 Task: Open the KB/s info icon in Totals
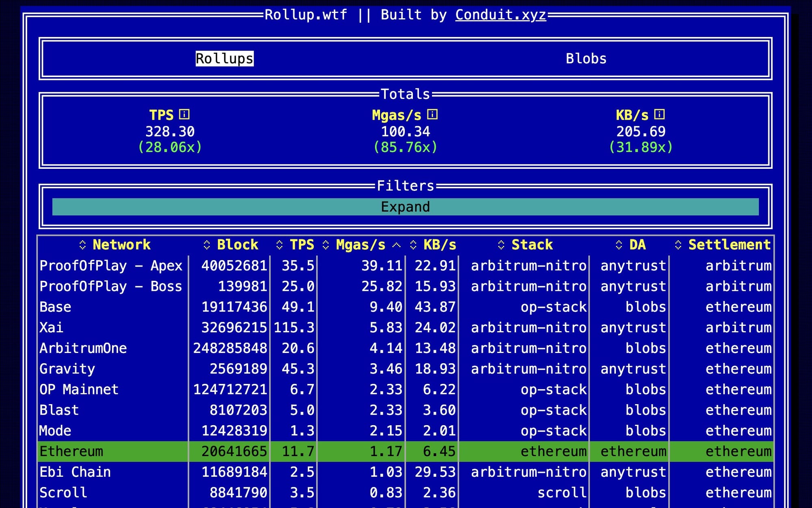(x=660, y=114)
